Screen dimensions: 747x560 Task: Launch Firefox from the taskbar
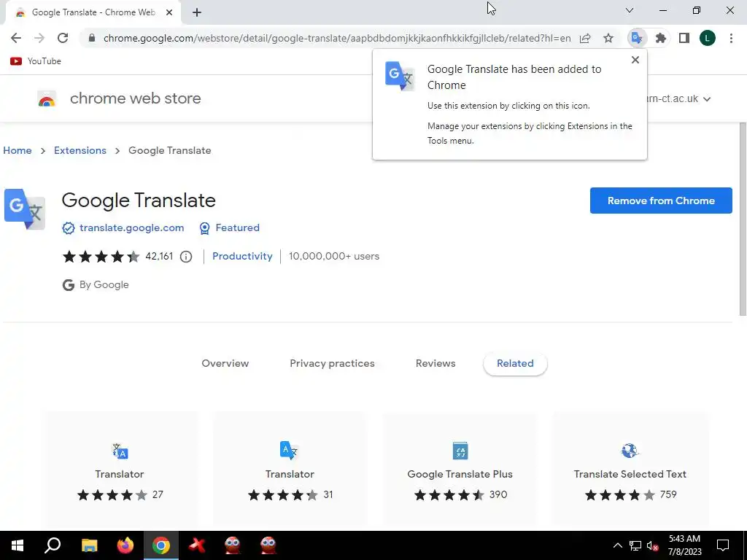pos(125,545)
